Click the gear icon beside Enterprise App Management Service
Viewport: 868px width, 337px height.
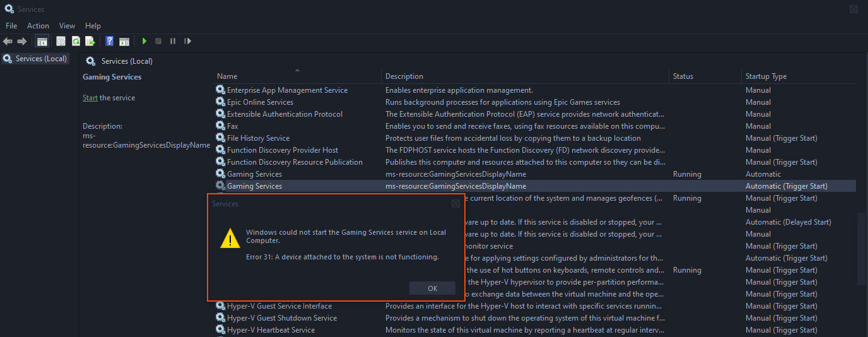220,90
